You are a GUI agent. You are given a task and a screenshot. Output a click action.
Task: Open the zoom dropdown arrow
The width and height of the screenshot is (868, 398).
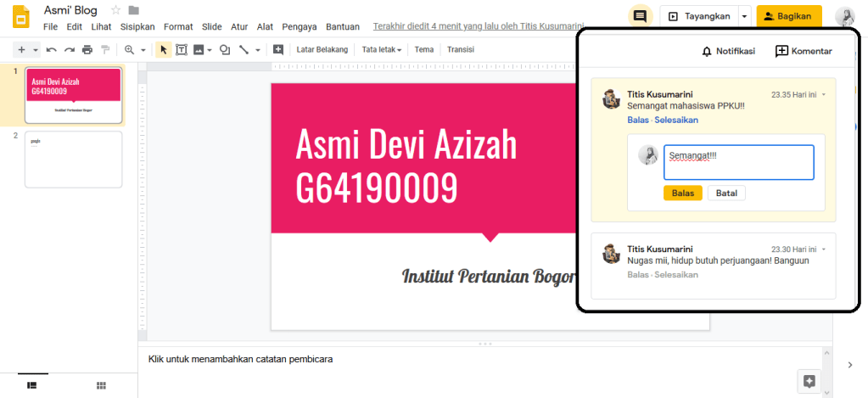143,50
